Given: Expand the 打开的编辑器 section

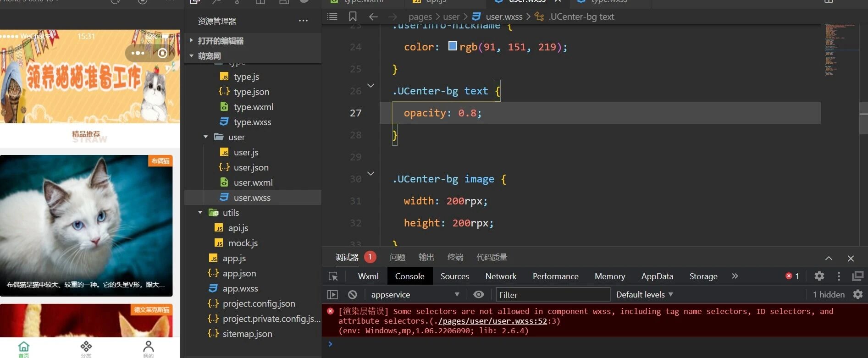Looking at the screenshot, I should tap(191, 40).
